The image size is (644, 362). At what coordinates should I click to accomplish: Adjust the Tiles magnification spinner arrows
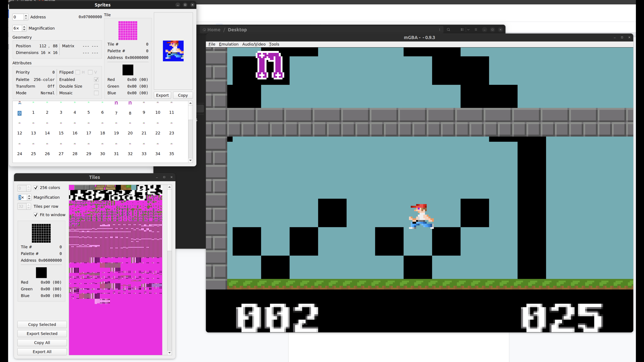(29, 197)
